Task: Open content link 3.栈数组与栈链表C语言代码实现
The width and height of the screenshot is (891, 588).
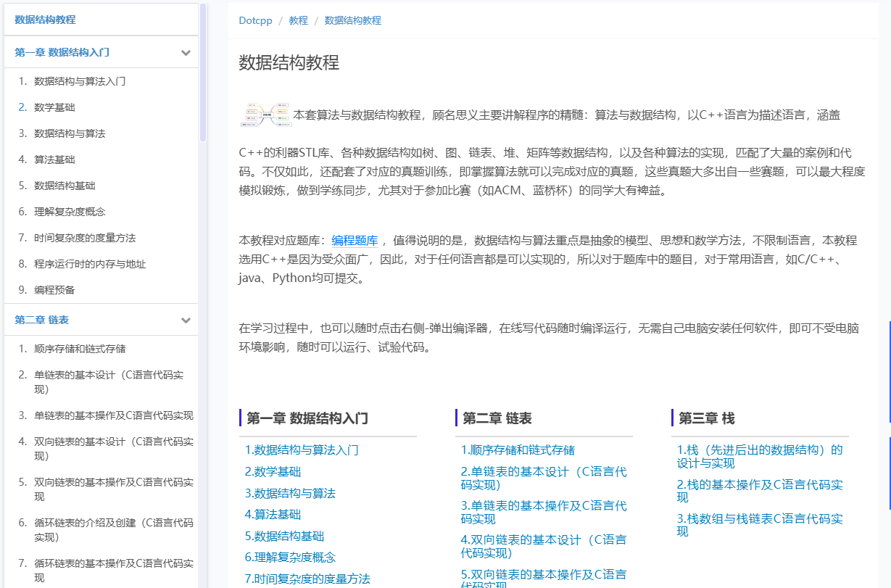Action: click(760, 525)
